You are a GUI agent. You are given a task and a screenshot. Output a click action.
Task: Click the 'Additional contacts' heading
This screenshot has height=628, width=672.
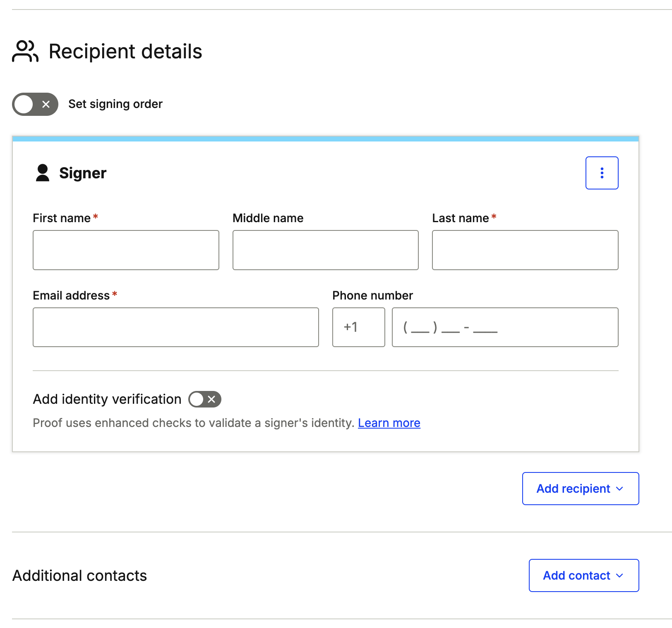click(79, 575)
